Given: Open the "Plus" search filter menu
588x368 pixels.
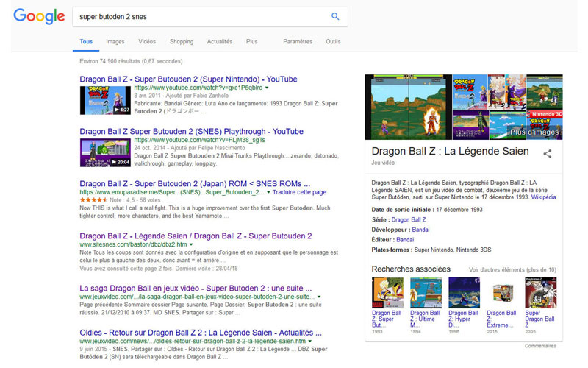Looking at the screenshot, I should (252, 42).
